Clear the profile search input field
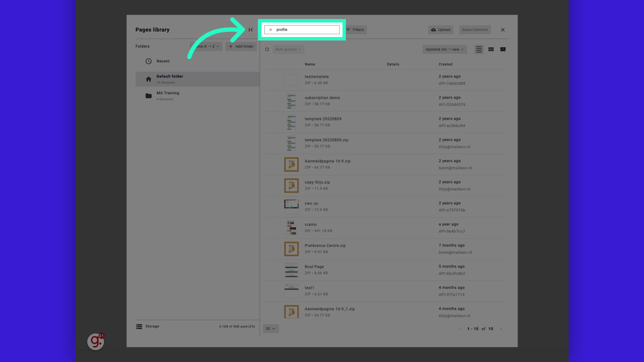The height and width of the screenshot is (362, 644). (271, 29)
